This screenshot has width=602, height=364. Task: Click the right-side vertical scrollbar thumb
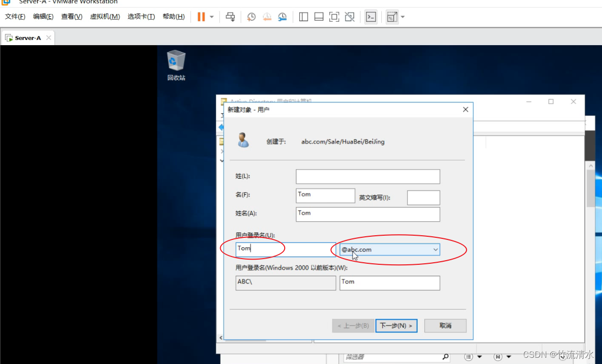coord(591,188)
